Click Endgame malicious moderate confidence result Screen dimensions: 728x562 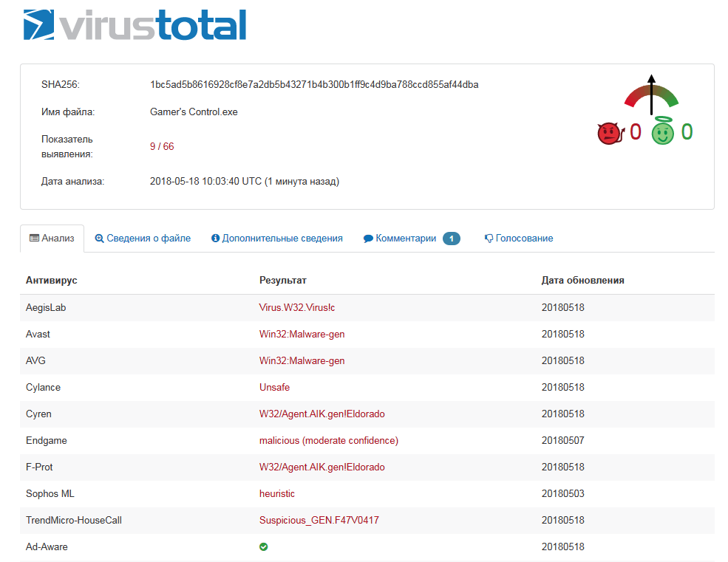coord(329,441)
